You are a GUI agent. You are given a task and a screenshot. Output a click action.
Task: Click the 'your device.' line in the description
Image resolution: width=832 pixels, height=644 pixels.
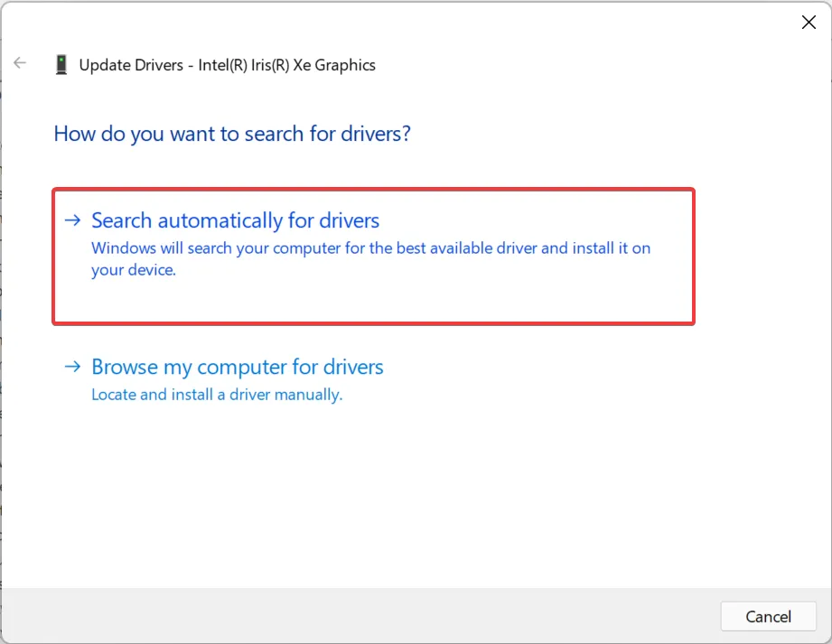133,270
